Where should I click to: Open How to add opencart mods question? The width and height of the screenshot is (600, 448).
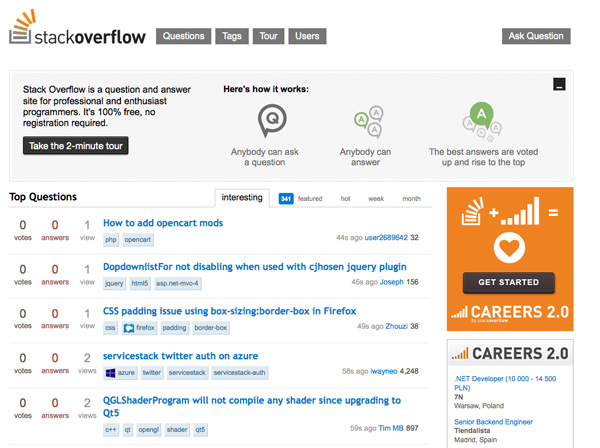pyautogui.click(x=163, y=223)
